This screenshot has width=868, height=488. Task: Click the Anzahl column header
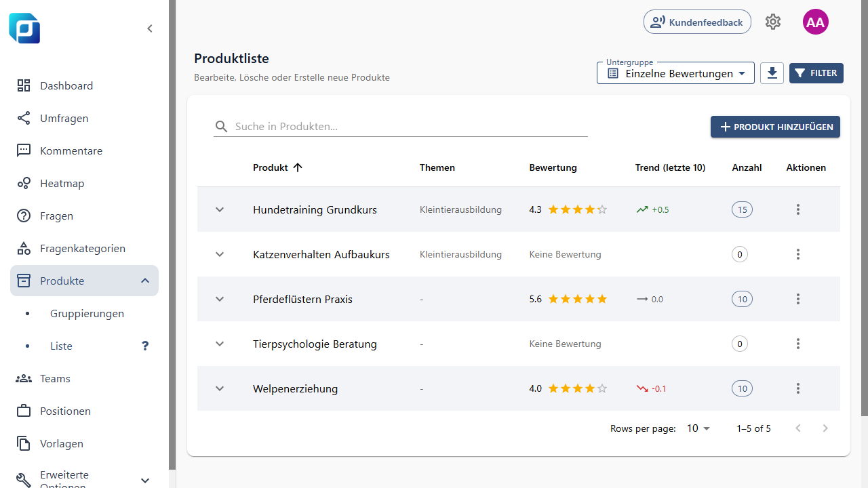point(747,167)
